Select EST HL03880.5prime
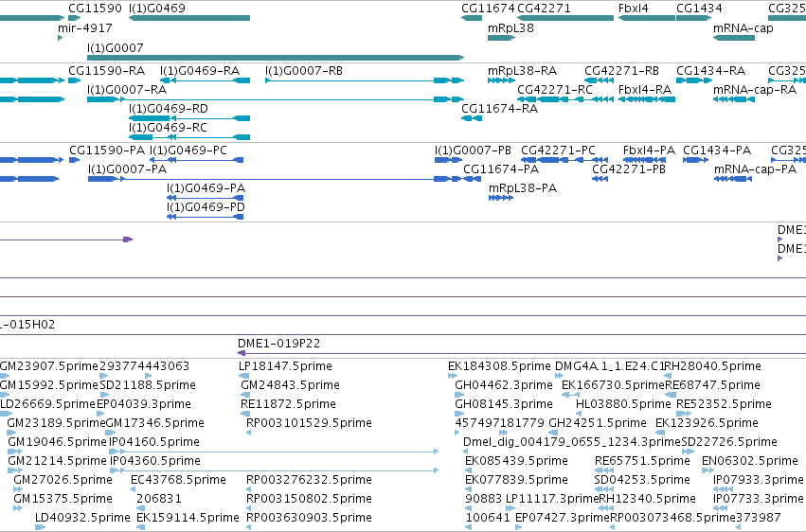 tap(580, 414)
